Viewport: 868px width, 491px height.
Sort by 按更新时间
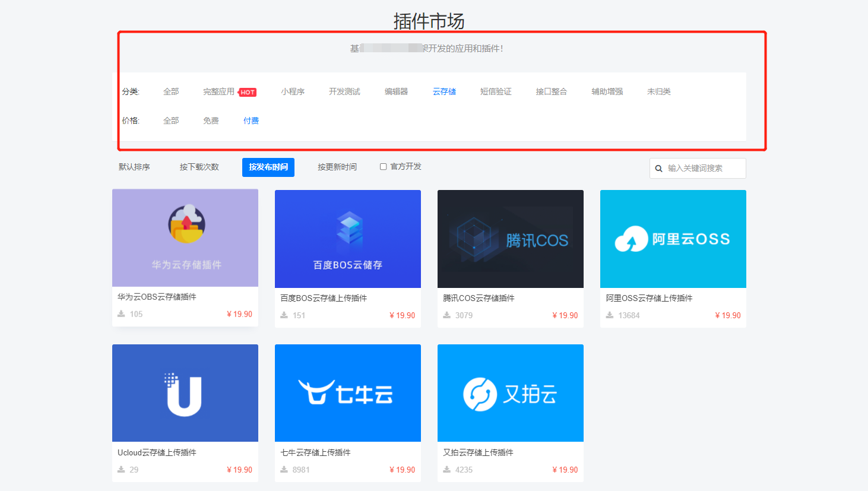tap(337, 167)
